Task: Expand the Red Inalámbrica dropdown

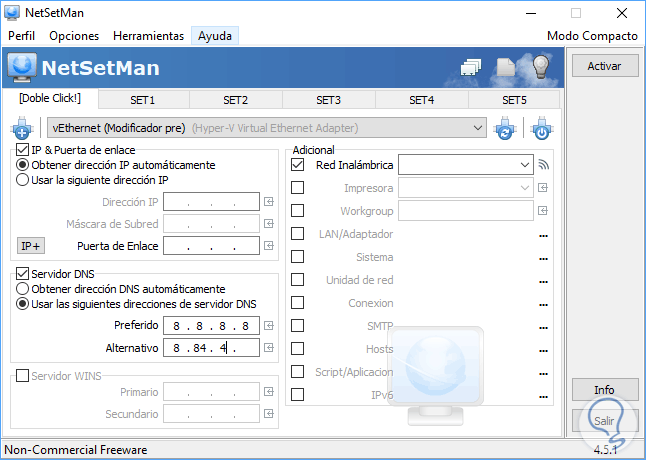Action: 524,165
